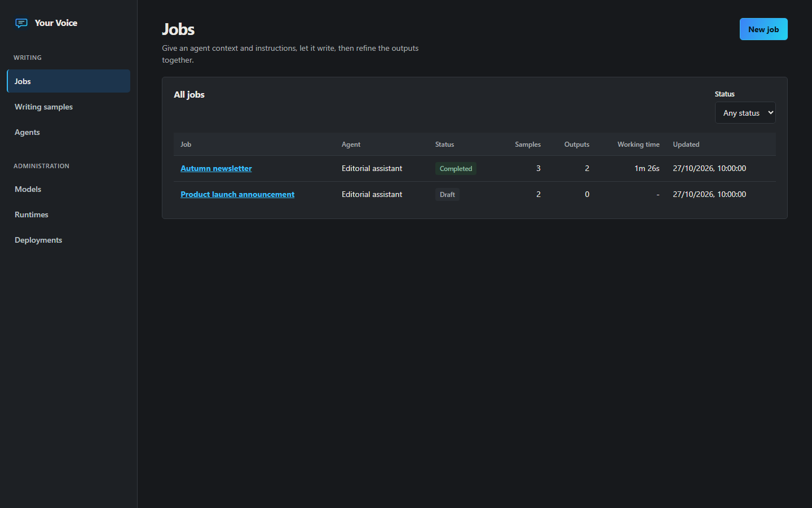This screenshot has width=812, height=508.
Task: Open the Deployments section
Action: 68,240
